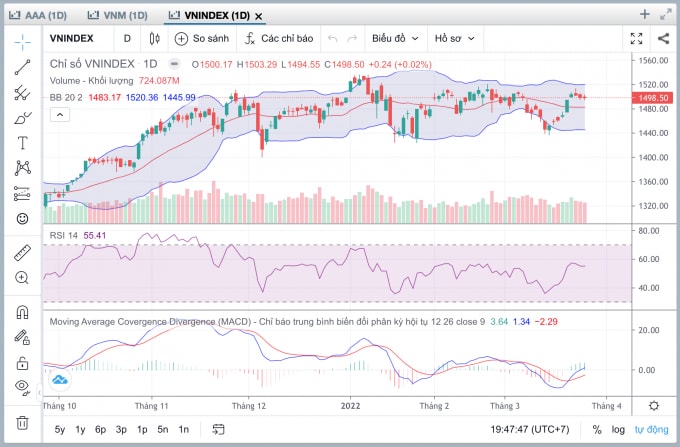Image resolution: width=680 pixels, height=447 pixels.
Task: Select the ruler measure tool
Action: tap(22, 252)
